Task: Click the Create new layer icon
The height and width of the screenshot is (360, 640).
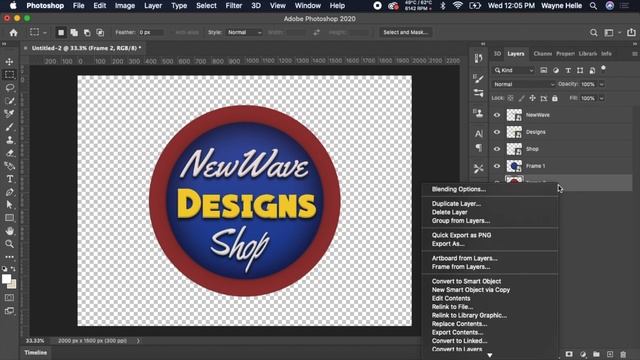Action: [x=610, y=354]
